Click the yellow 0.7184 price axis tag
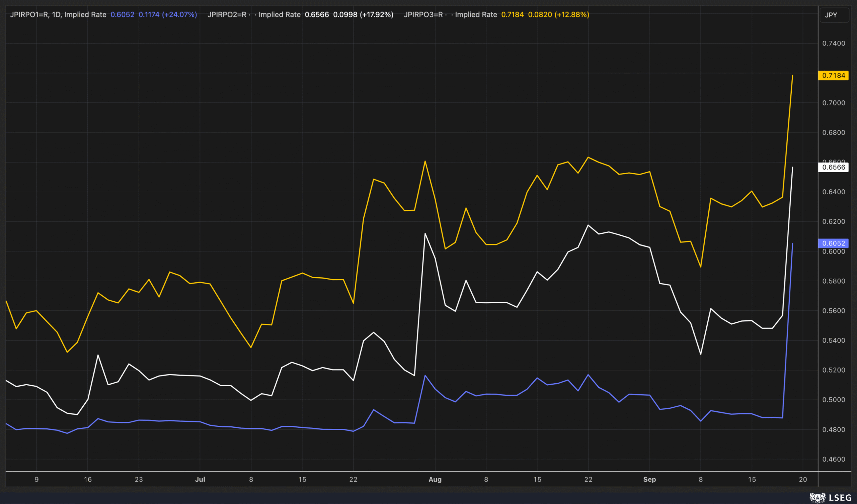The image size is (857, 504). tap(833, 76)
